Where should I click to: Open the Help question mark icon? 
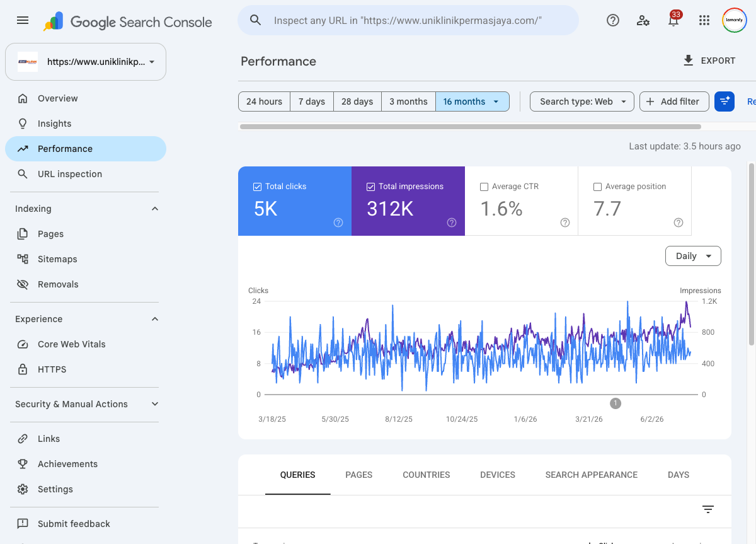(x=613, y=20)
